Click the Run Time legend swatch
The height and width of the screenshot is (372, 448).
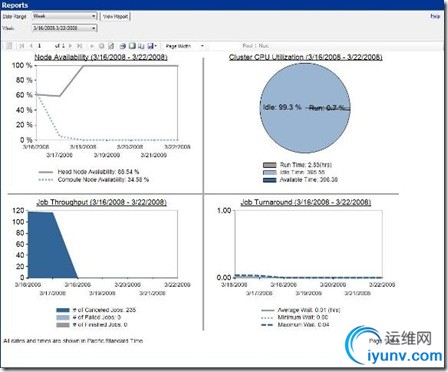[270, 165]
